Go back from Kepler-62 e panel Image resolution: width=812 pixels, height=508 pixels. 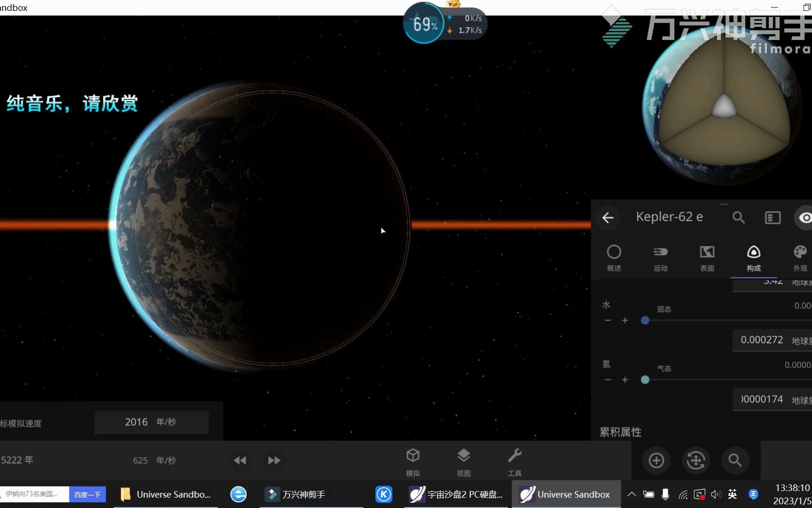click(x=608, y=217)
